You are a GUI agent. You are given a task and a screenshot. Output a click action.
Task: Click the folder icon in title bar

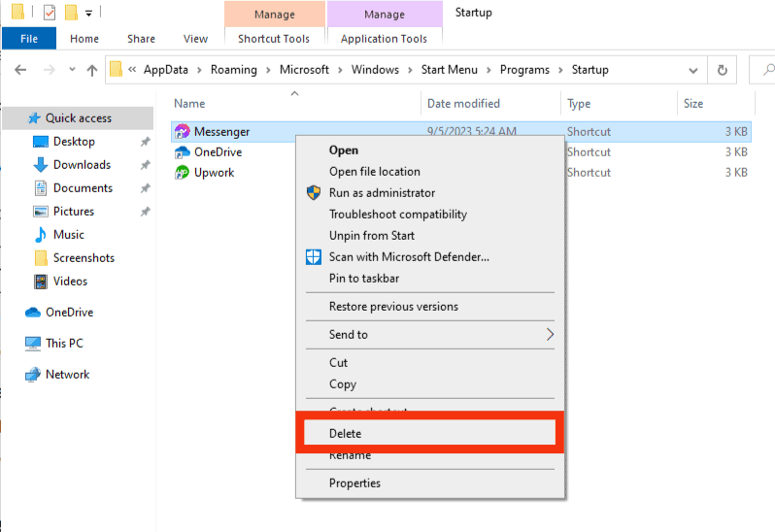17,12
